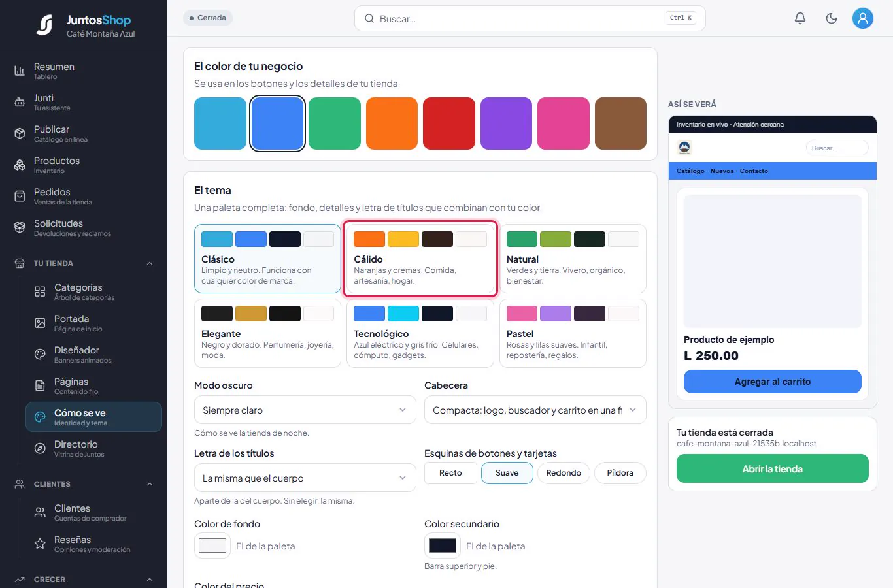Pick the purple business color swatch

tap(506, 123)
